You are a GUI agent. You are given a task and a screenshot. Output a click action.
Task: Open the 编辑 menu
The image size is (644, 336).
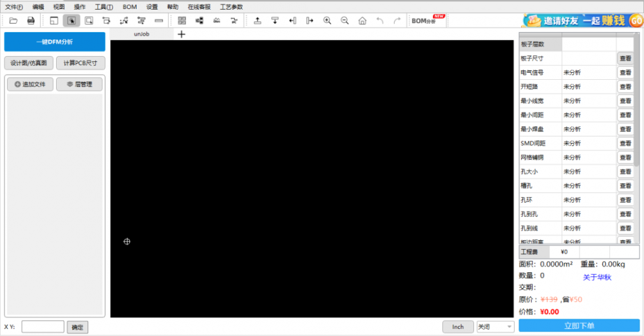[38, 7]
